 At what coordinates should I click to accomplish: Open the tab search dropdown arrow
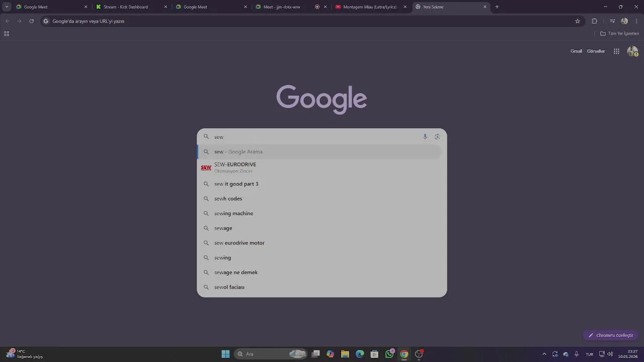click(x=7, y=7)
